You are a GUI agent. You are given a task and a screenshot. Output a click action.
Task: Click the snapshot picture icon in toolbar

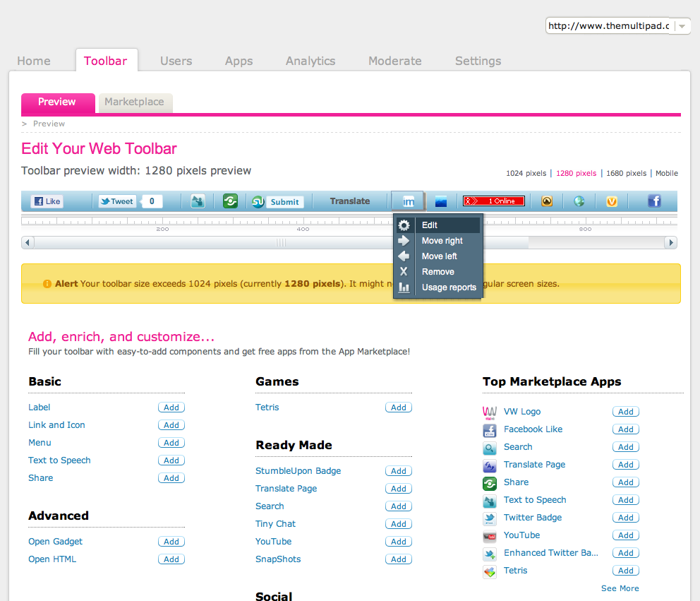pos(440,201)
